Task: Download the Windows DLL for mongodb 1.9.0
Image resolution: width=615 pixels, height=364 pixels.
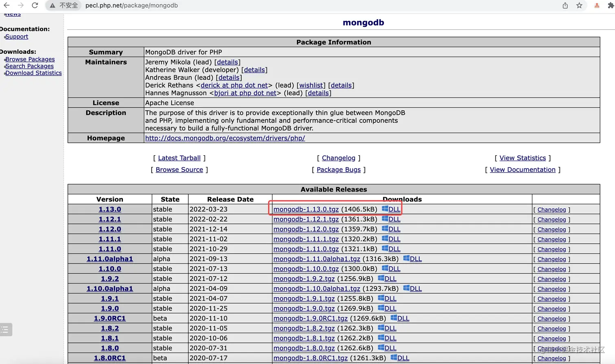Action: click(387, 308)
